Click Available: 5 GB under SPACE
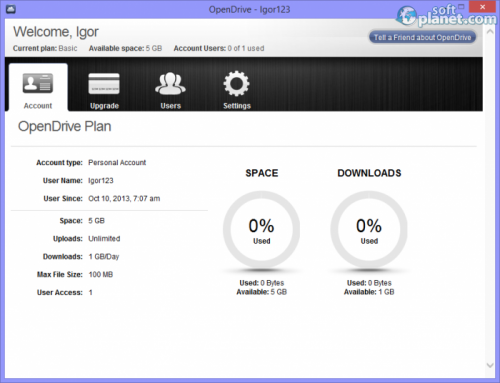This screenshot has height=383, width=500. click(x=262, y=292)
